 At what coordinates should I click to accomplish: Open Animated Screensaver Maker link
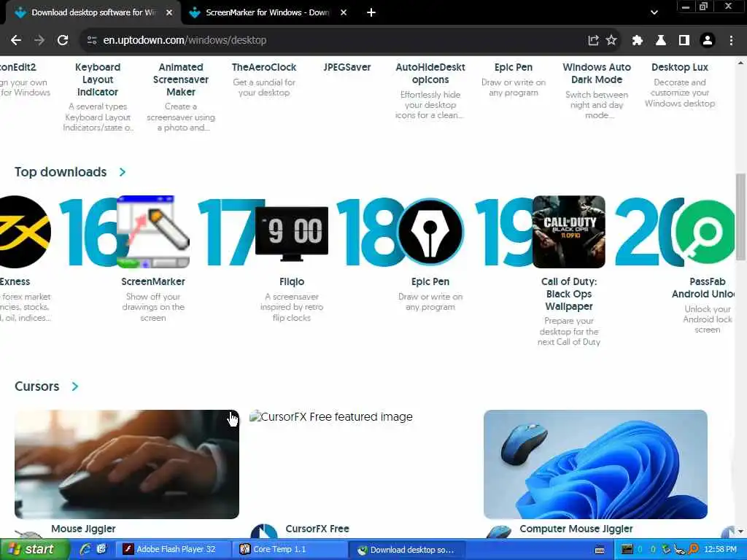181,79
